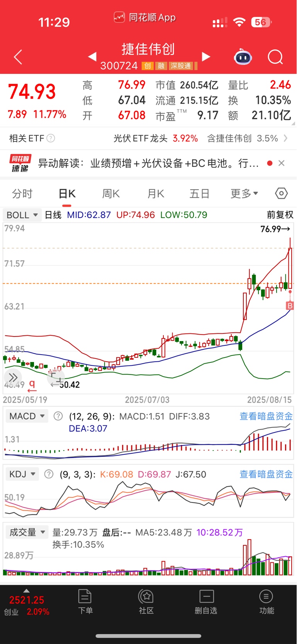Tap 删自选 to remove from watchlist
This screenshot has width=297, height=644.
point(206,601)
